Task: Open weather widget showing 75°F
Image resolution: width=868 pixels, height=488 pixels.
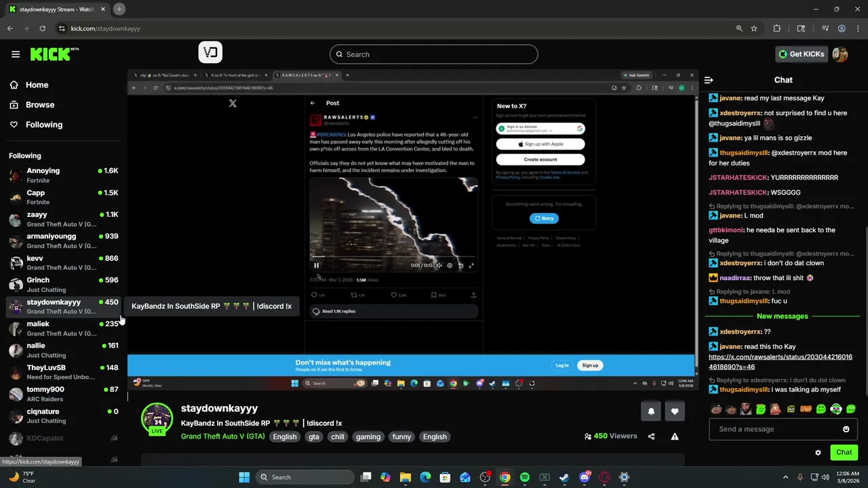Action: click(x=22, y=477)
